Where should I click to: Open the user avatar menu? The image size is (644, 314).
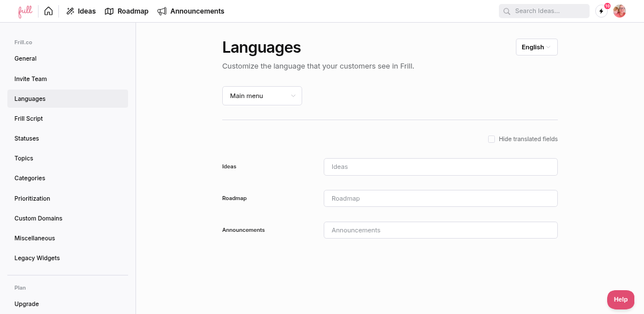(620, 11)
